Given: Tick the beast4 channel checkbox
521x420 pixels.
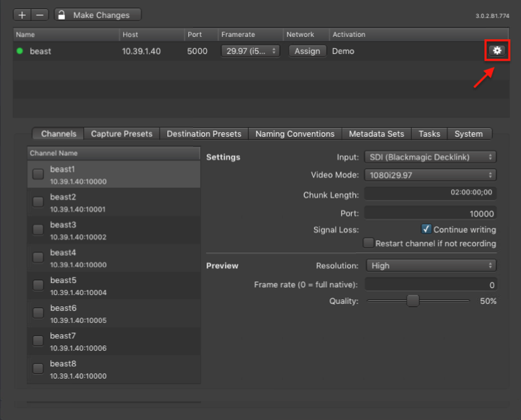Looking at the screenshot, I should coord(38,257).
